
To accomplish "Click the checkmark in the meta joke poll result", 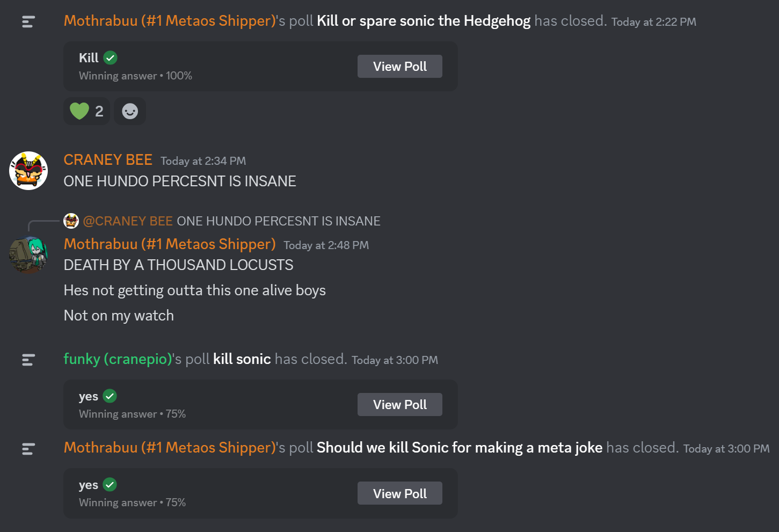I will (x=110, y=485).
